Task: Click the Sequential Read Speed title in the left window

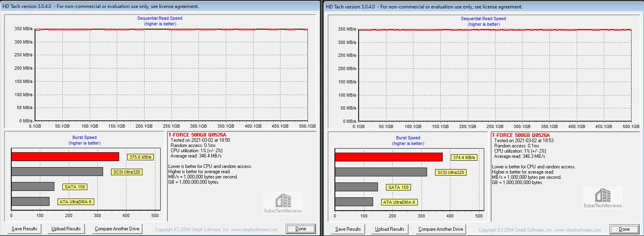Action: pos(160,18)
